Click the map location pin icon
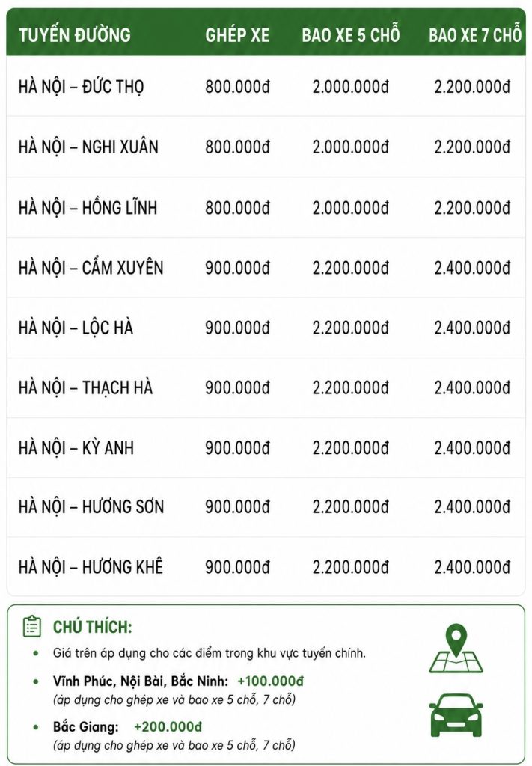The width and height of the screenshot is (532, 766). point(456,649)
